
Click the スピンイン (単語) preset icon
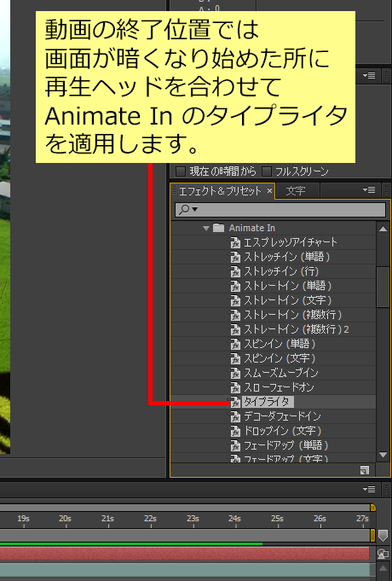click(235, 344)
